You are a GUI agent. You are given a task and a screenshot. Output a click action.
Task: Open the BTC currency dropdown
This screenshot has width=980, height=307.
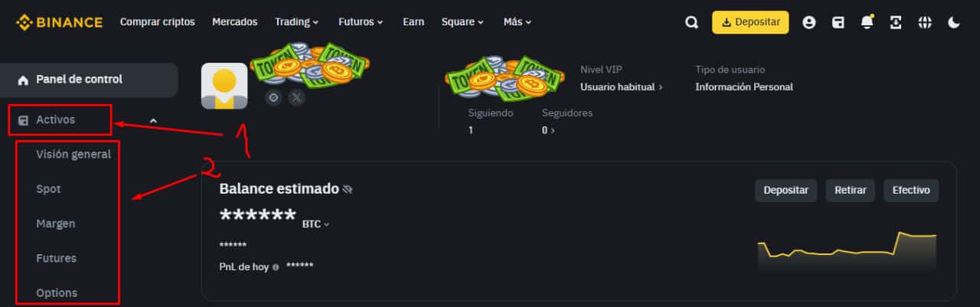coord(315,224)
